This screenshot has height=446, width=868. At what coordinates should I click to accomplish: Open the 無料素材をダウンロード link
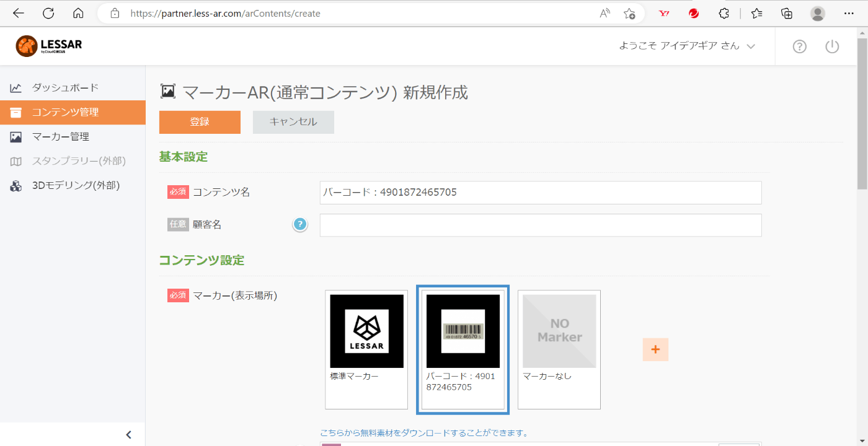[x=424, y=433]
